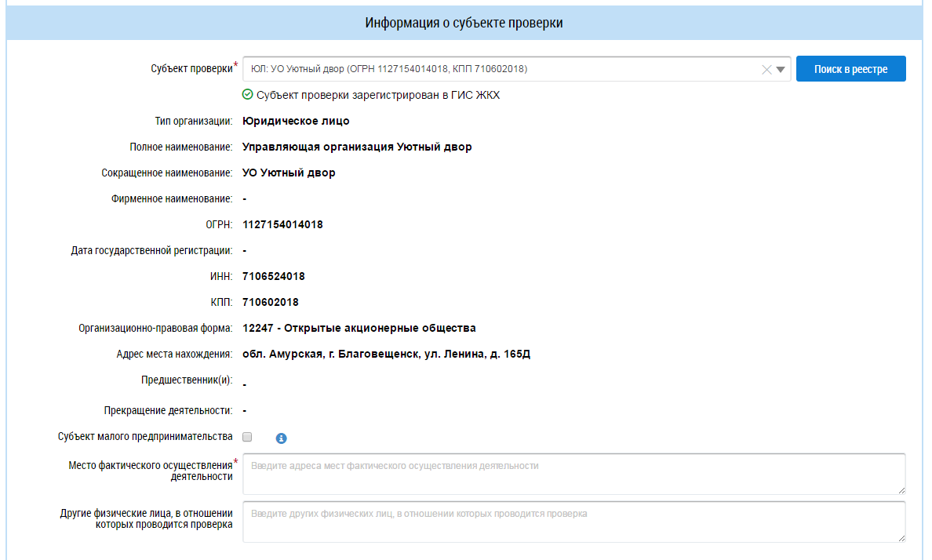Expand the Субъект проверки dropdown arrow
This screenshot has width=932, height=560.
781,70
